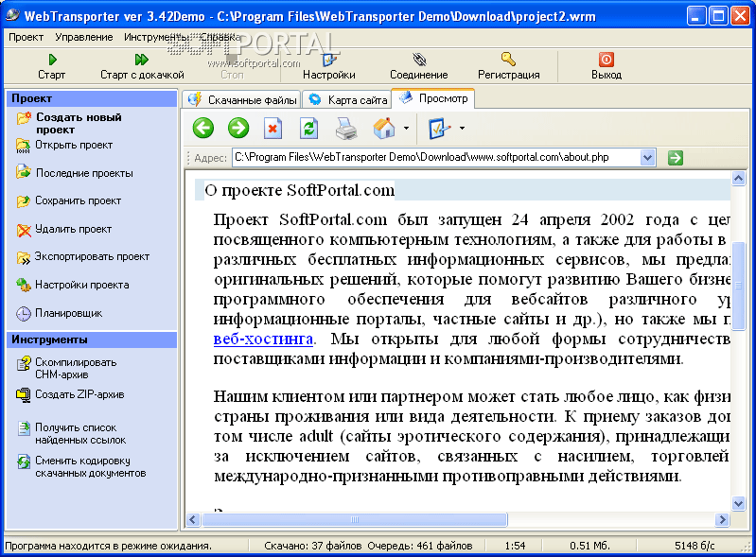Screen dimensions: 756x557
Task: Follow the веб-хостинга link
Action: click(263, 339)
